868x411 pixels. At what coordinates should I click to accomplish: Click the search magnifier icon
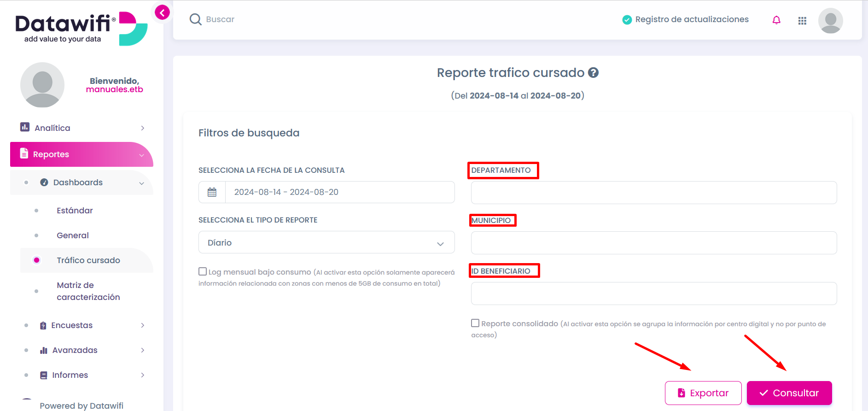point(196,19)
